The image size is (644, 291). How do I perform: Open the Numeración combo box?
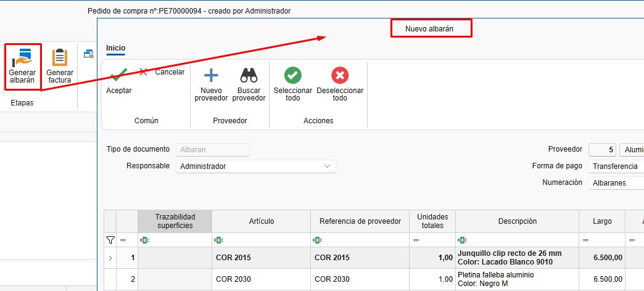coord(616,183)
